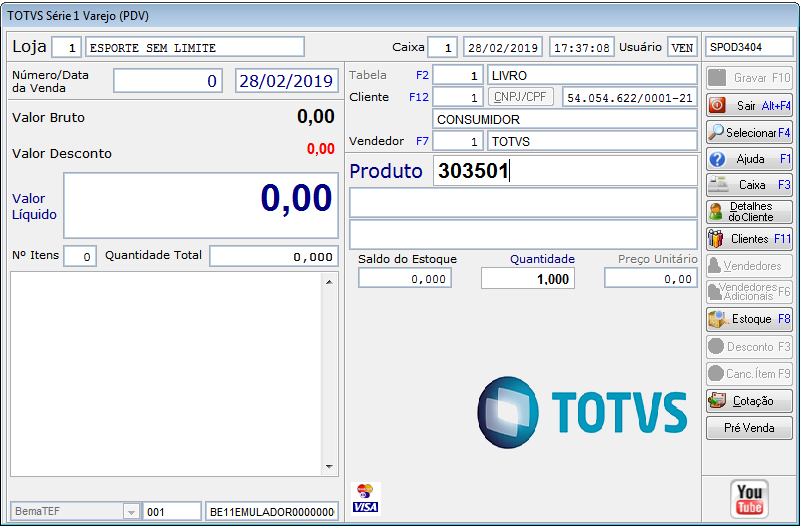The width and height of the screenshot is (801, 528).
Task: Click the Canc. Ítem F9 button
Action: 749,374
